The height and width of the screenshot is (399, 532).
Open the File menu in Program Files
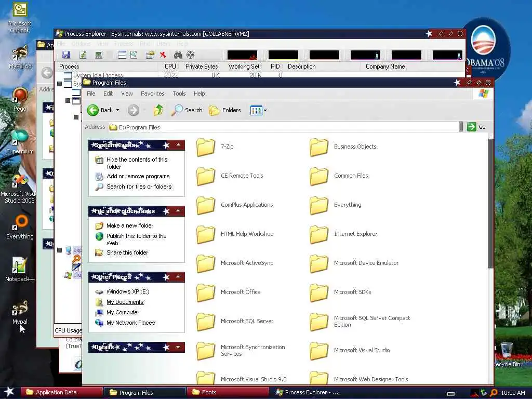tap(91, 94)
